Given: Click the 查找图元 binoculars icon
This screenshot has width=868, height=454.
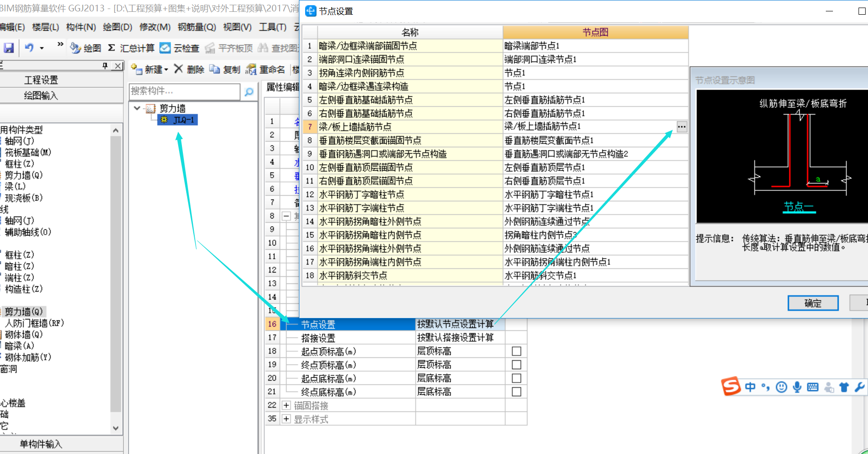Looking at the screenshot, I should point(263,48).
